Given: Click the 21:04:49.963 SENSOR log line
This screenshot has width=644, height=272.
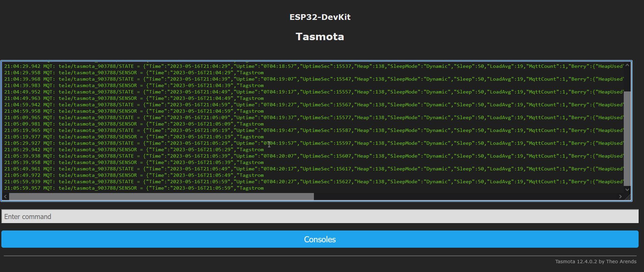Looking at the screenshot, I should (x=134, y=98).
